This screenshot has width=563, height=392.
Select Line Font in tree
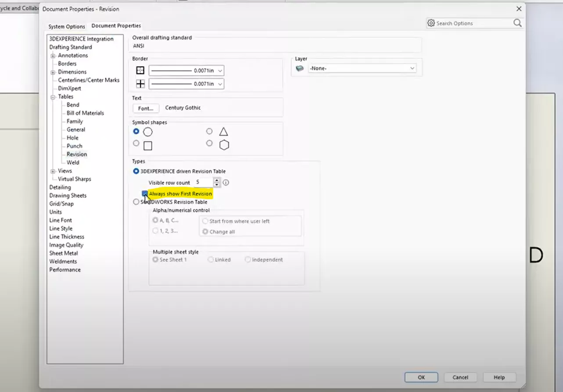pos(61,220)
